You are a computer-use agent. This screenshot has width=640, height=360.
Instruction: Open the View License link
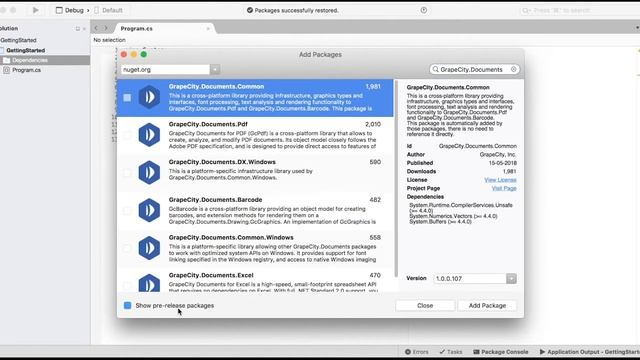pos(500,180)
